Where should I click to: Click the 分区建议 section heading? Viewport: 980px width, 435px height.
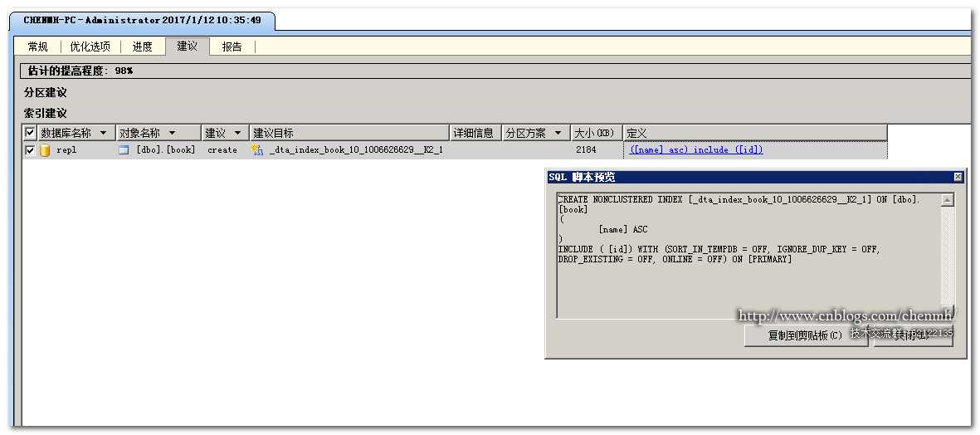[46, 92]
